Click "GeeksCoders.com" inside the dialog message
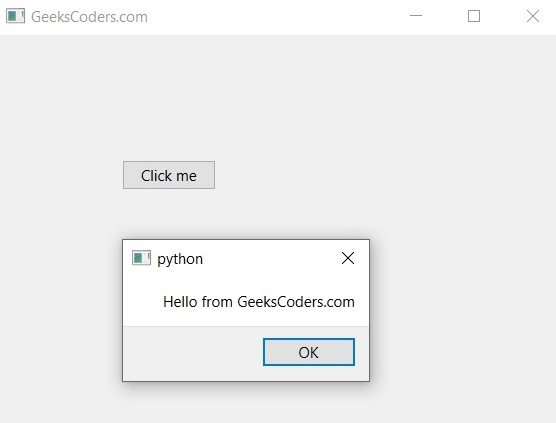556x423 pixels. [296, 302]
